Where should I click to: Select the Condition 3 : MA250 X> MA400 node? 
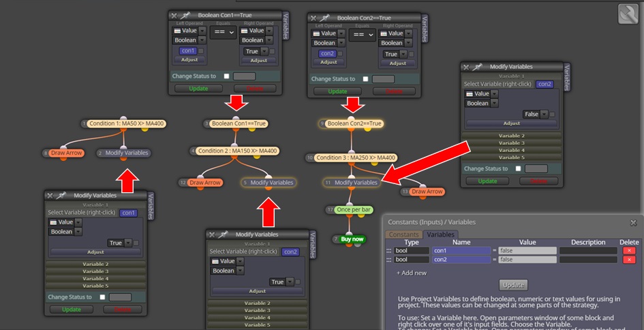[x=356, y=157]
